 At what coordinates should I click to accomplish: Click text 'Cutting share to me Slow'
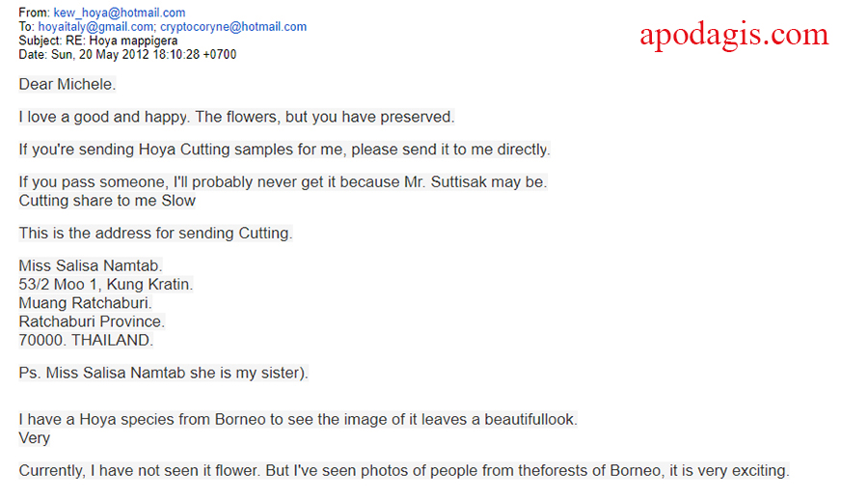coord(107,201)
